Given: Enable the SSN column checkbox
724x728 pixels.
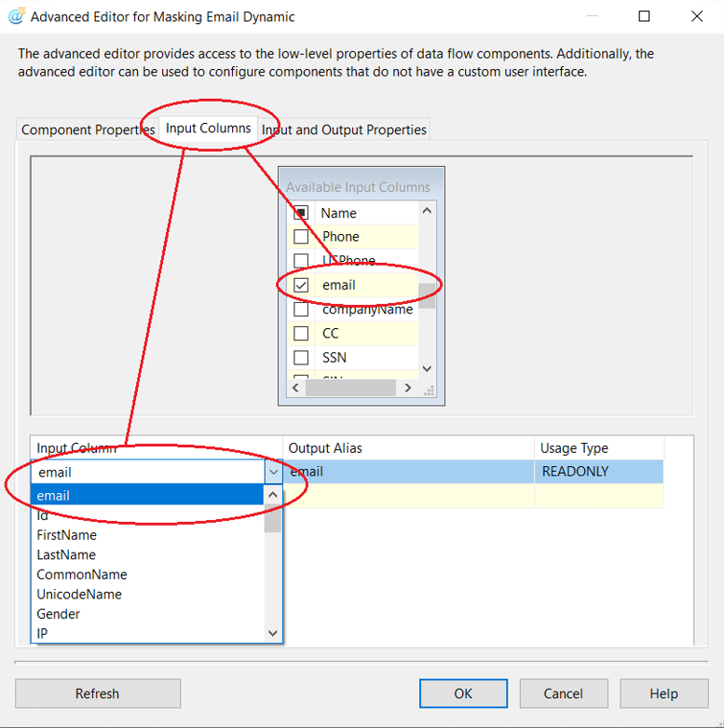Looking at the screenshot, I should click(301, 357).
